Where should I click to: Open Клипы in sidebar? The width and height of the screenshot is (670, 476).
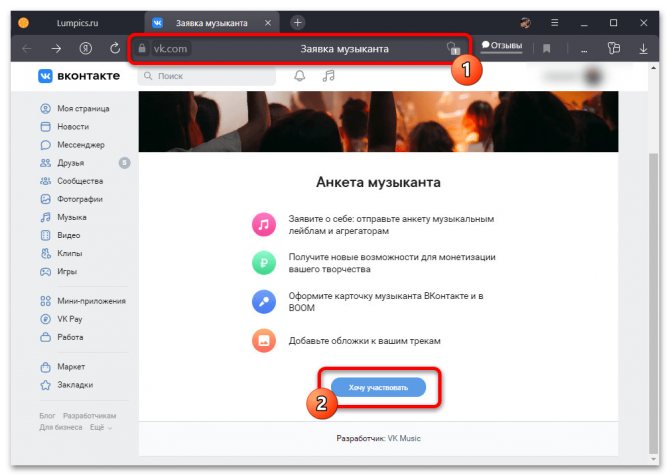[61, 253]
